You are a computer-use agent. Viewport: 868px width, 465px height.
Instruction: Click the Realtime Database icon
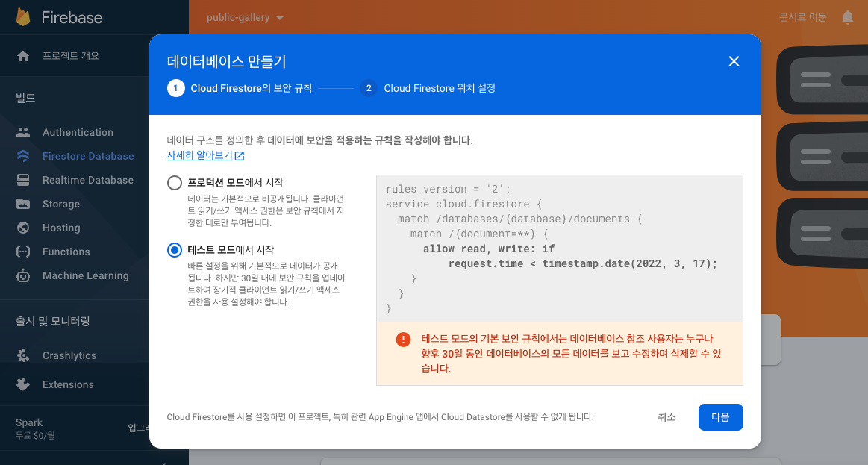point(23,180)
